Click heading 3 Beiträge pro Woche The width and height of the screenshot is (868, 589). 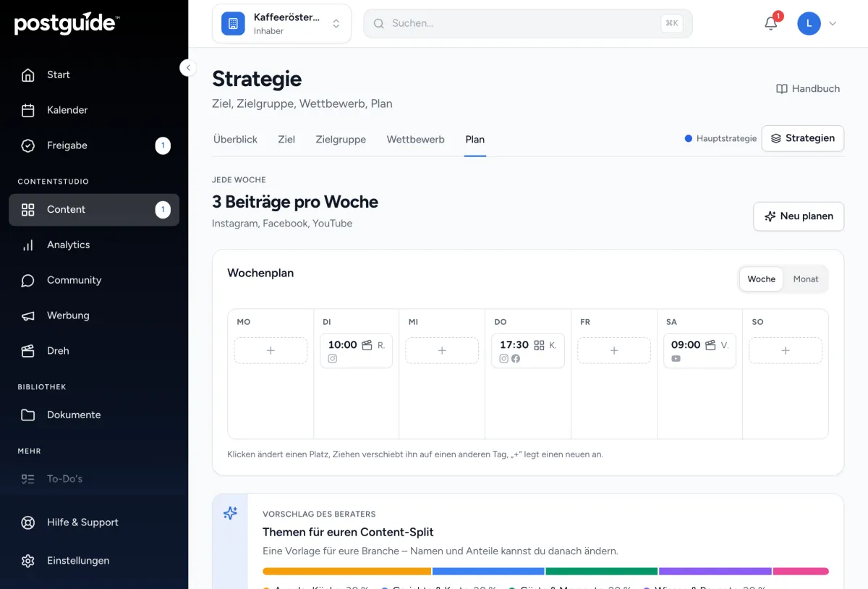click(x=295, y=202)
